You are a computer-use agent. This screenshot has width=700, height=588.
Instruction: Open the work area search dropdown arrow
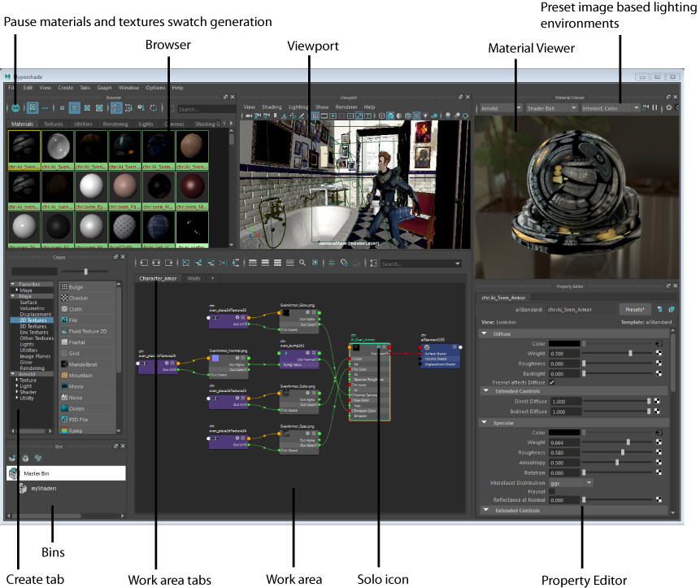(458, 264)
